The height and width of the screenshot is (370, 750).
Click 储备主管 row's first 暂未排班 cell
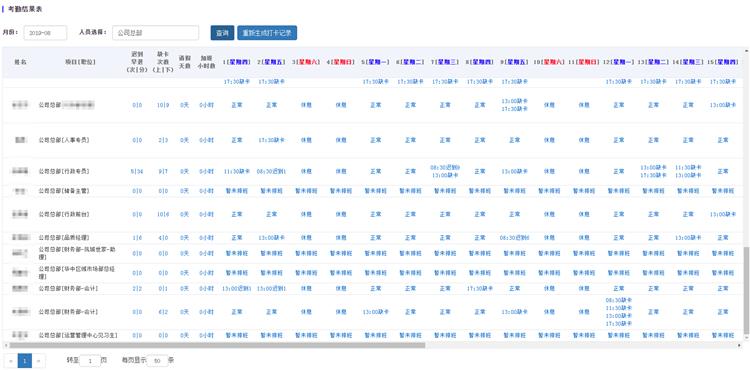coord(237,191)
